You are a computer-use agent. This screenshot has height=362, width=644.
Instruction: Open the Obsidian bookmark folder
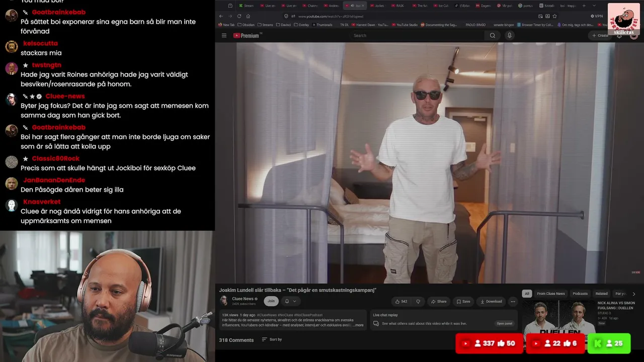tap(246, 25)
